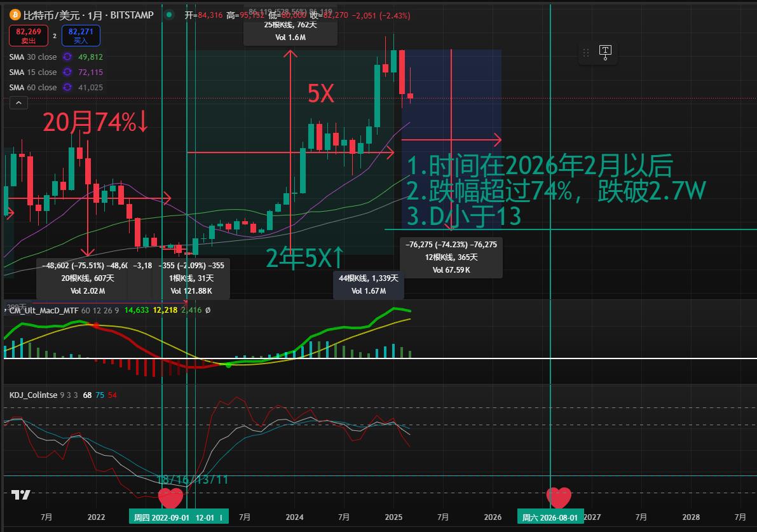Click the 2024 label on the time axis
Viewport: 757px width, 532px height.
[294, 517]
